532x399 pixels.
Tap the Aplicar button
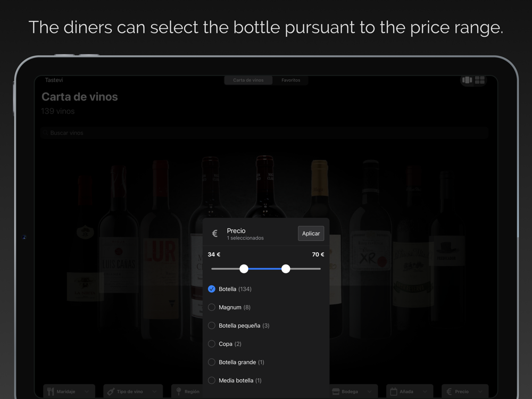point(311,234)
